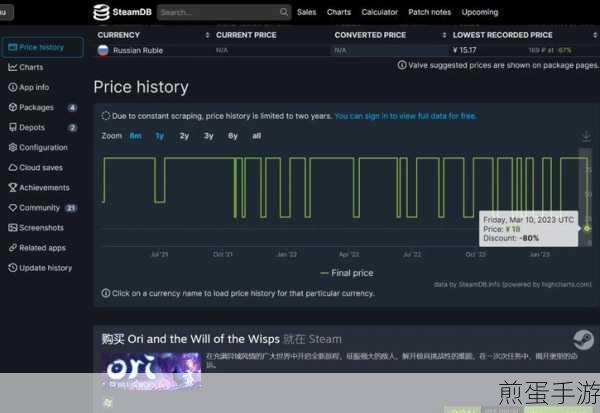Open the Achievements sidebar tab
600x413 pixels.
[42, 188]
